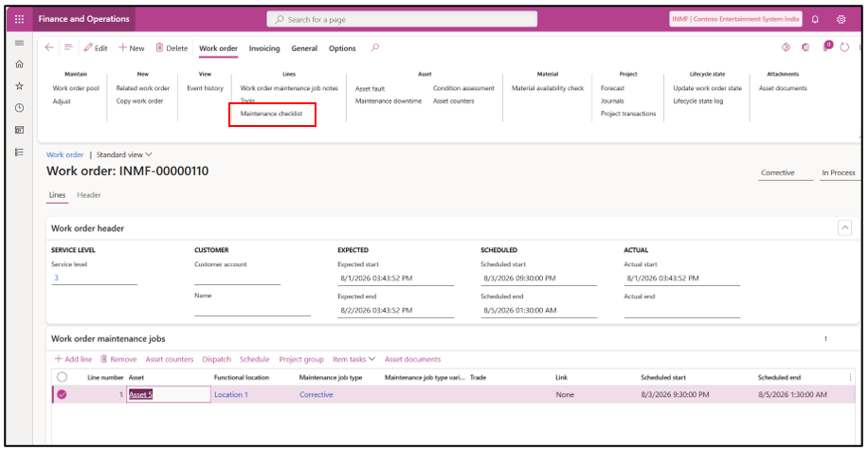Screen dimensions: 868x450
Task: Click Search for a page box
Action: pos(402,19)
